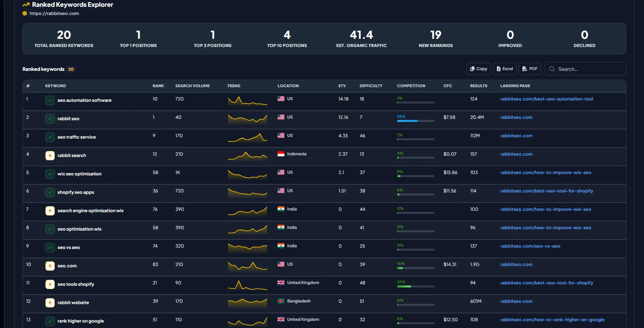
Task: Open the how-to-rank-higher-on-google landing page link
Action: click(x=552, y=320)
